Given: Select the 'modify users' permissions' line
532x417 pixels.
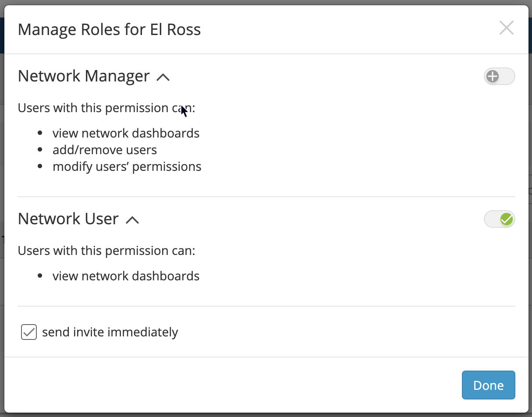Looking at the screenshot, I should click(x=127, y=166).
